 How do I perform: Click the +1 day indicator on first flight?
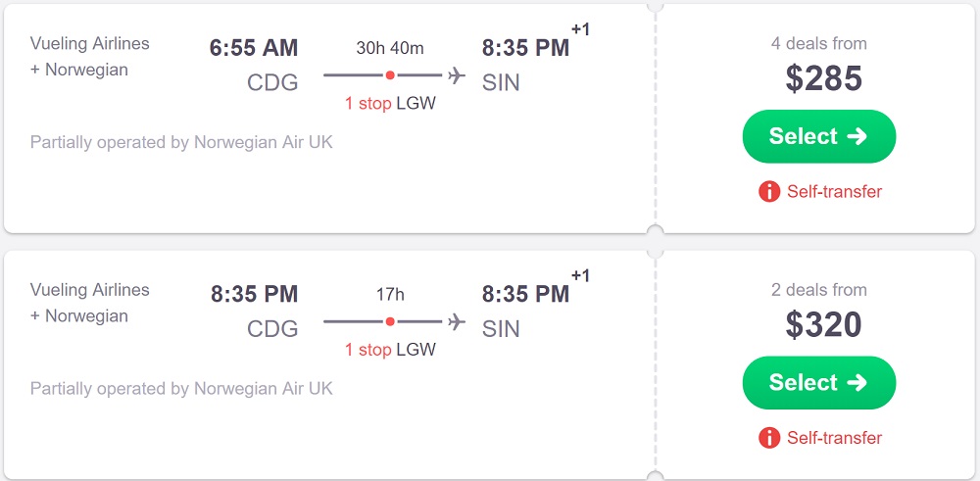(x=580, y=30)
